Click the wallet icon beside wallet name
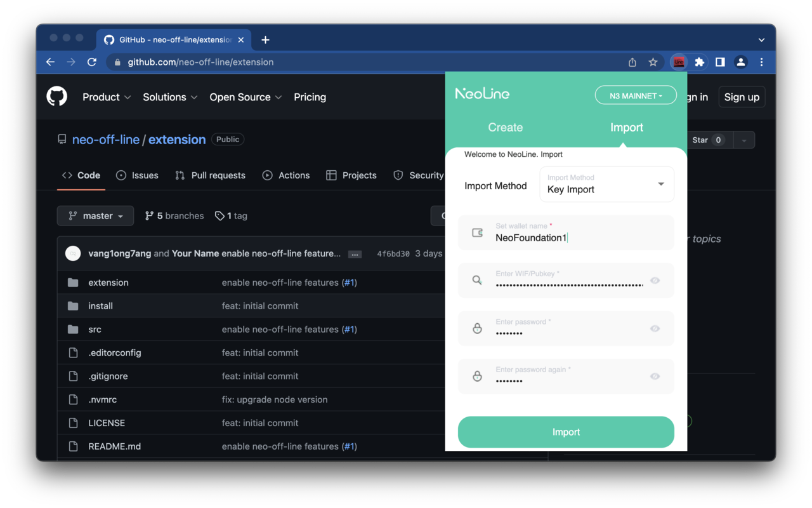812x508 pixels. [x=478, y=232]
